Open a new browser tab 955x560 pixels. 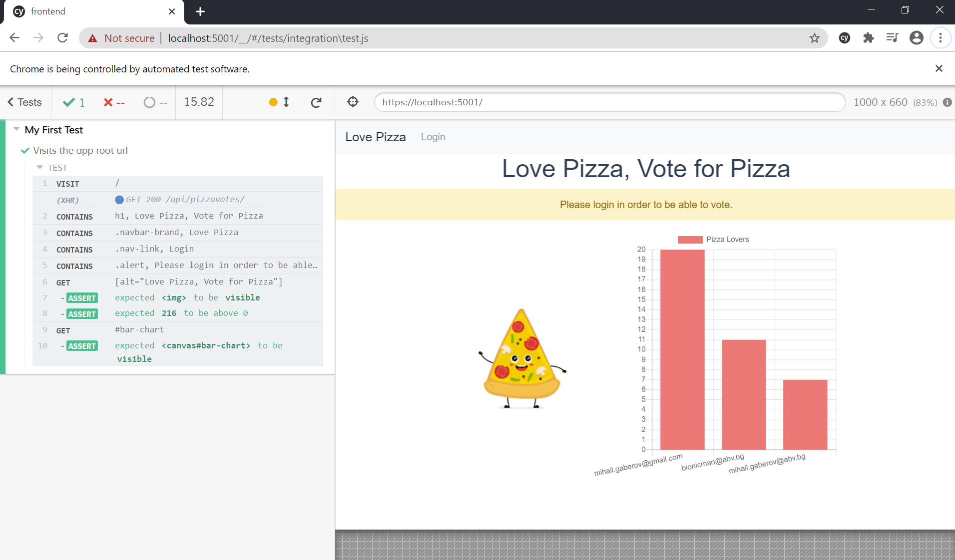coord(200,11)
